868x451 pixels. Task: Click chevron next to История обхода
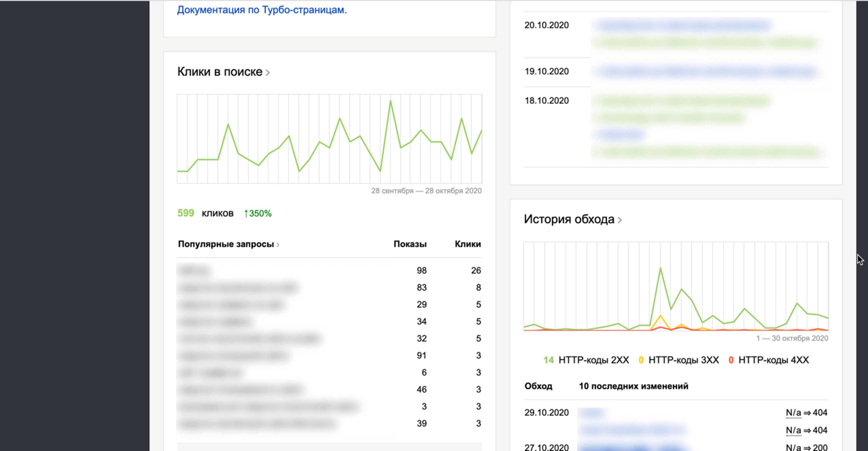pyautogui.click(x=620, y=220)
